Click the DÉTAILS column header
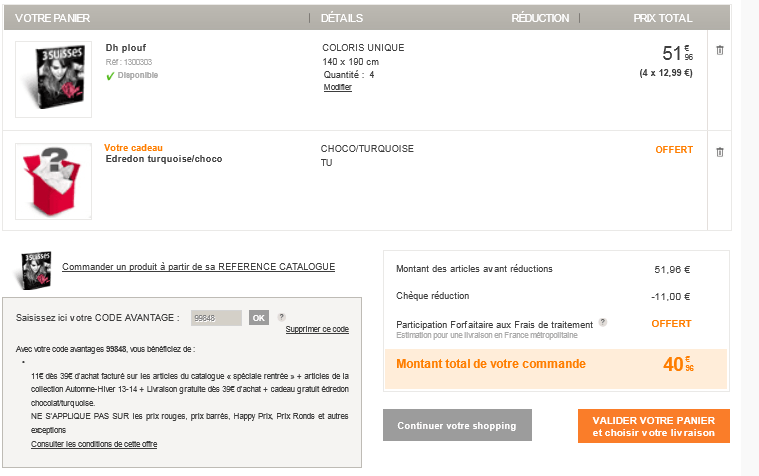 (342, 18)
